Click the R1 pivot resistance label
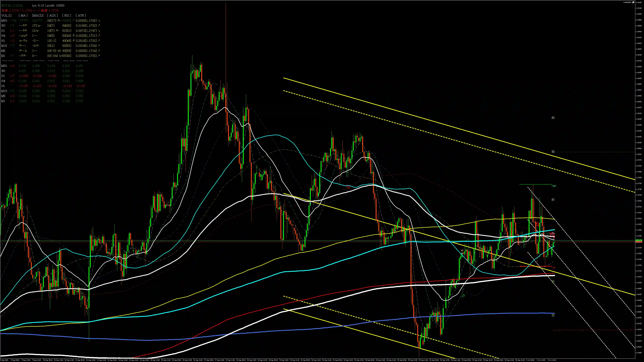This screenshot has height=362, width=644. point(553,200)
